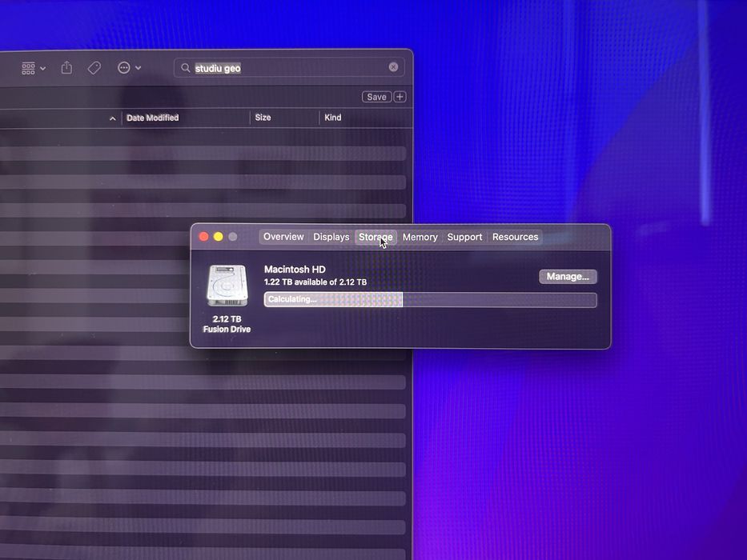The width and height of the screenshot is (747, 560).
Task: Minimize the About This Mac window
Action: click(219, 237)
